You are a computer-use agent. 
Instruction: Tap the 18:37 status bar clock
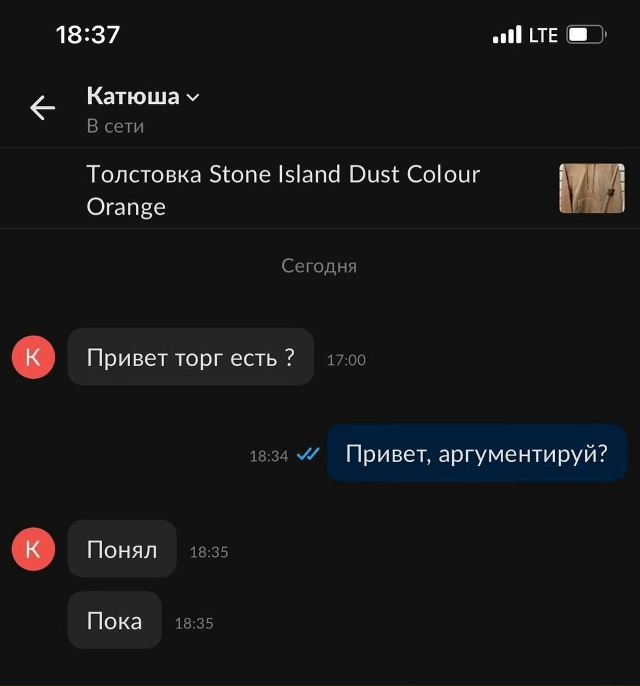pos(88,35)
